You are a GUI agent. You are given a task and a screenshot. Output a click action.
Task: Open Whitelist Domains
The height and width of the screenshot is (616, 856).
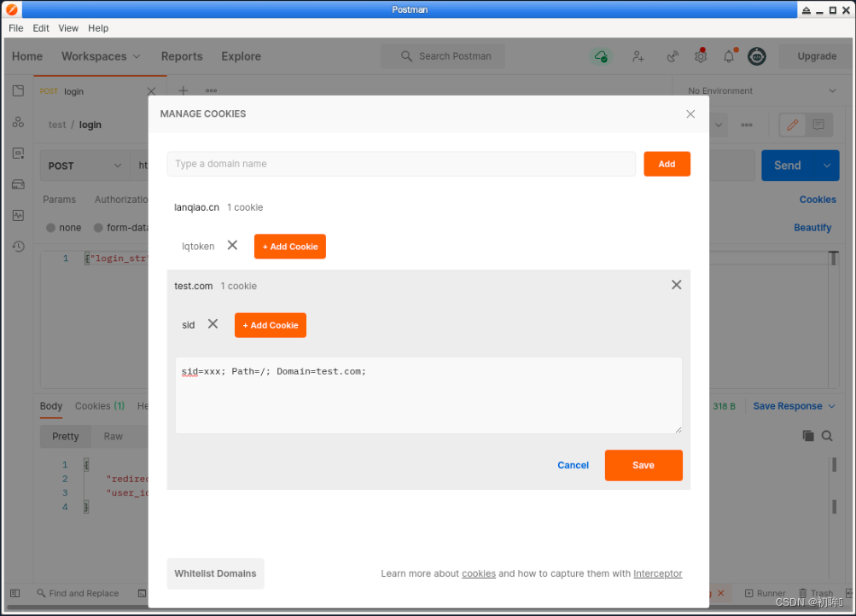(215, 573)
